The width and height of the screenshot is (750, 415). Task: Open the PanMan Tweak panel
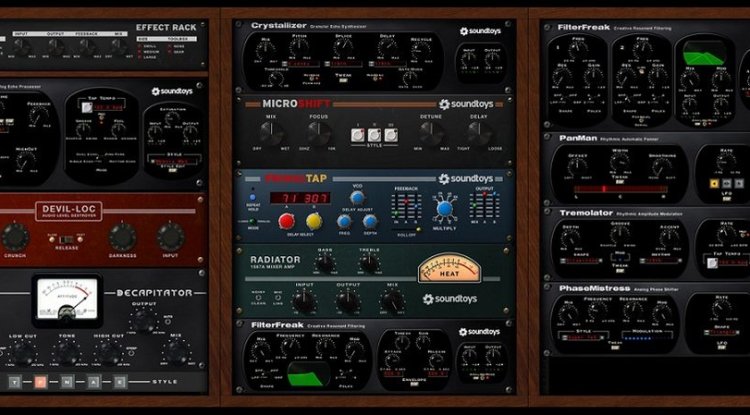click(619, 181)
